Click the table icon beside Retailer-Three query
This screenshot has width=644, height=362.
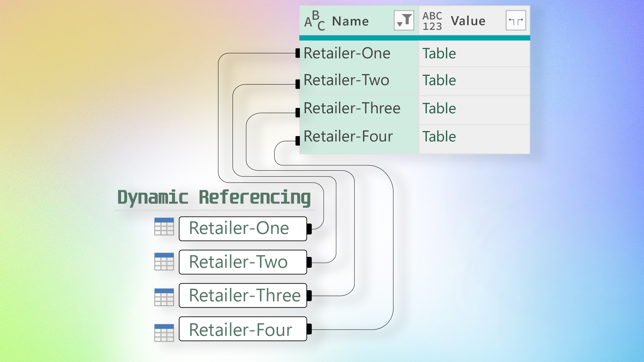click(164, 297)
